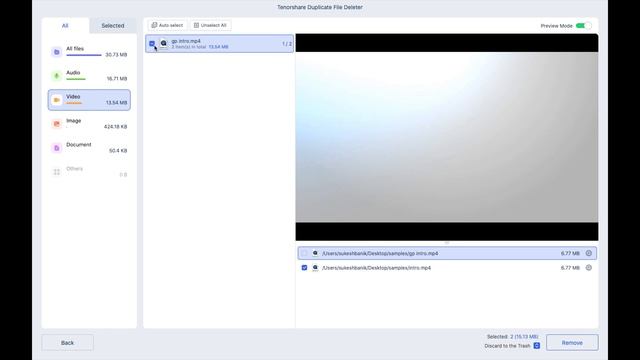Viewport: 640px width, 360px height.
Task: Toggle the gp intro.mp4 group checkbox
Action: 152,44
